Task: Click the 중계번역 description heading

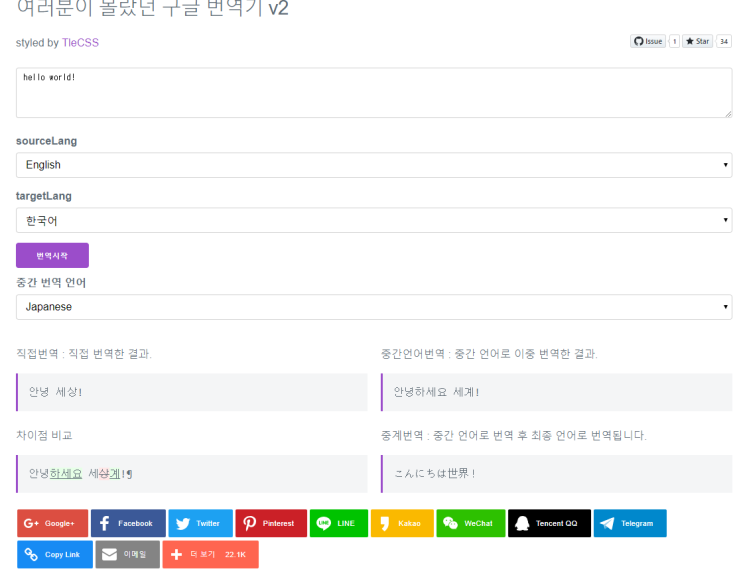Action: [x=514, y=435]
